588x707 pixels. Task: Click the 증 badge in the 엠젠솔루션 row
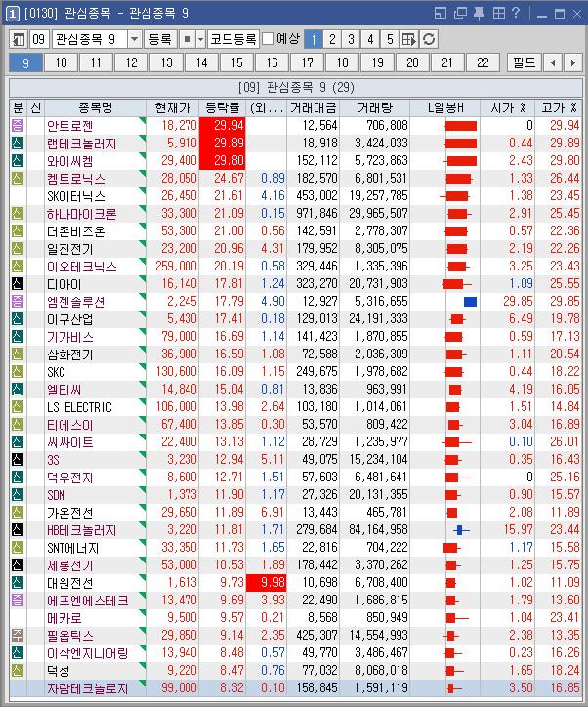pyautogui.click(x=18, y=301)
